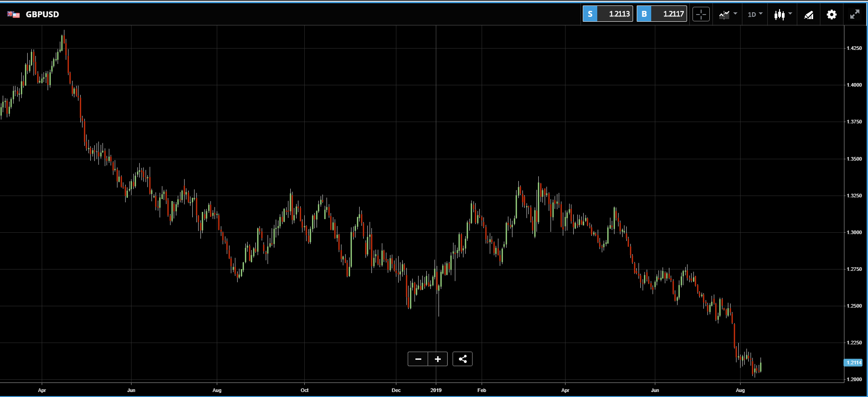Image resolution: width=868 pixels, height=397 pixels.
Task: Click the Sell button at 1.2113
Action: tap(608, 14)
